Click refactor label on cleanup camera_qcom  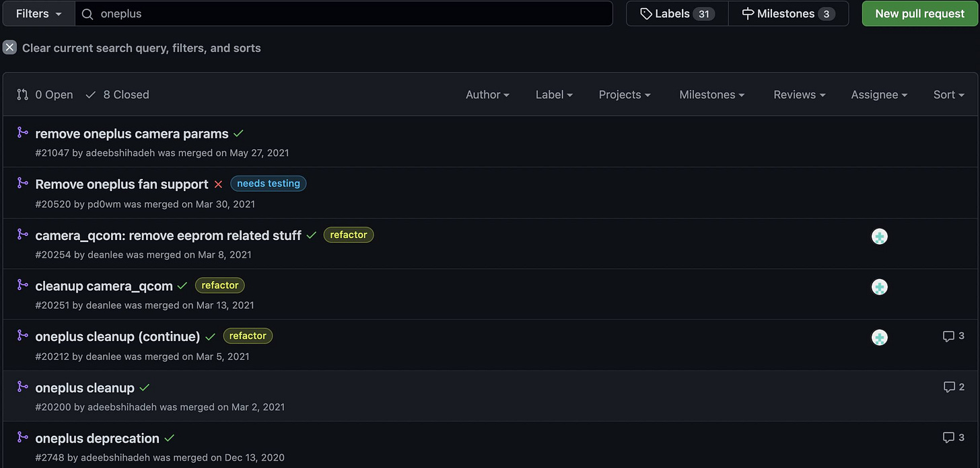(x=220, y=285)
